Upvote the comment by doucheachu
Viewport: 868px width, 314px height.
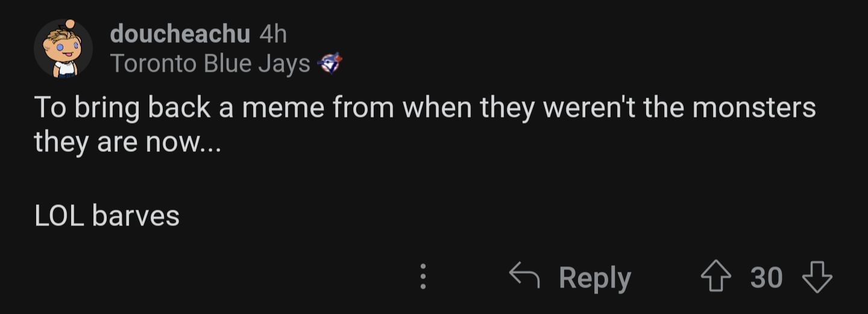point(715,278)
